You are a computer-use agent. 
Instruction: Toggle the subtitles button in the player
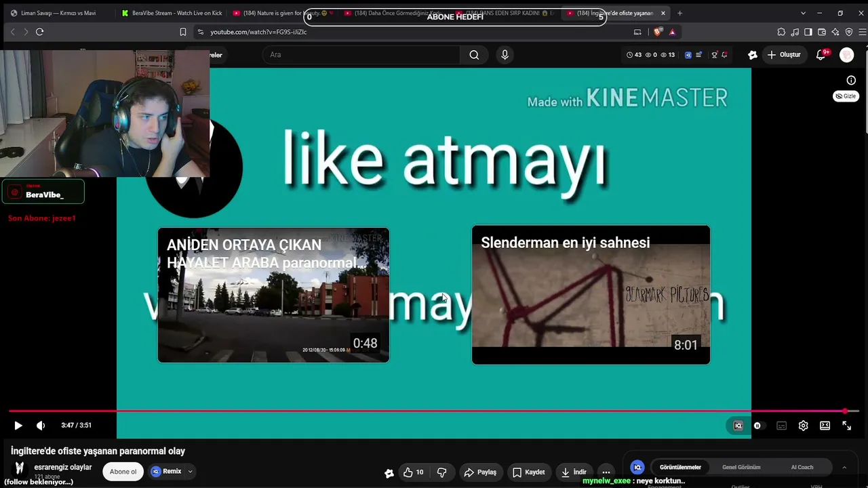pyautogui.click(x=781, y=426)
